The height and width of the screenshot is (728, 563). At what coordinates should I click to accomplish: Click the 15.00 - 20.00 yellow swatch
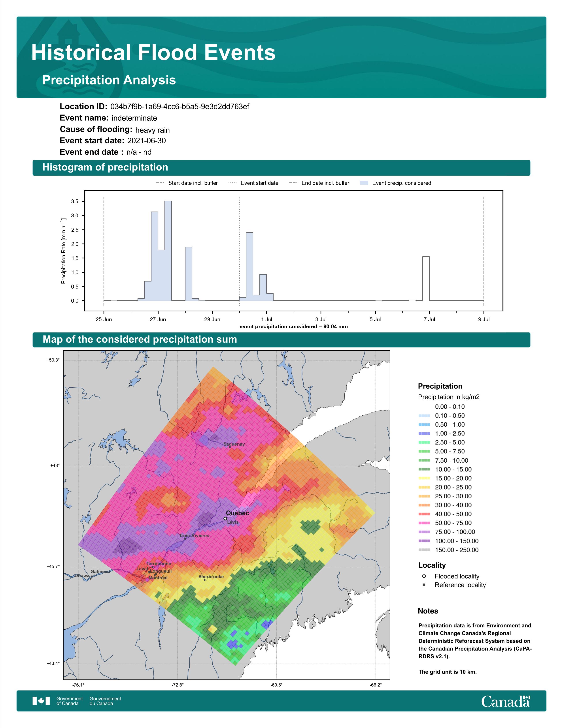point(424,478)
